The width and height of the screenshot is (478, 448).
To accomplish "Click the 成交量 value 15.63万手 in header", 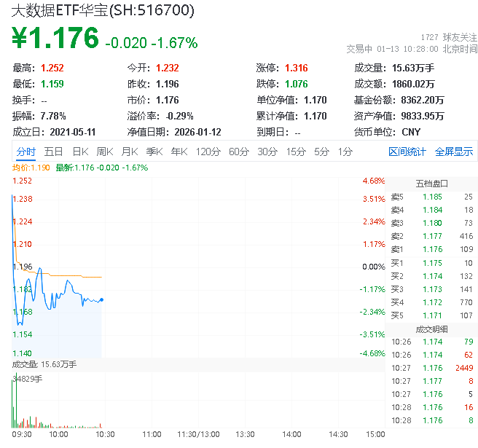I will coord(412,68).
